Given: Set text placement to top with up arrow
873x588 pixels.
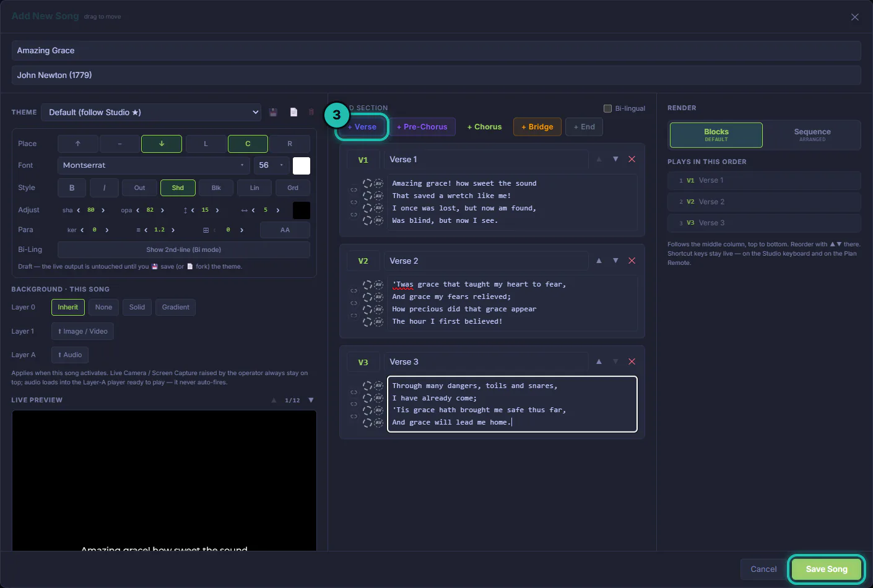Looking at the screenshot, I should (78, 144).
